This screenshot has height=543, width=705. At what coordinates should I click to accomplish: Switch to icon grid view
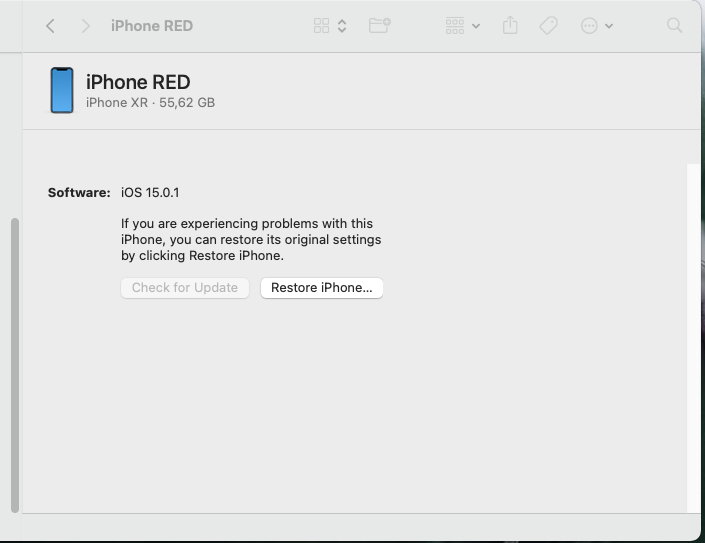point(321,26)
